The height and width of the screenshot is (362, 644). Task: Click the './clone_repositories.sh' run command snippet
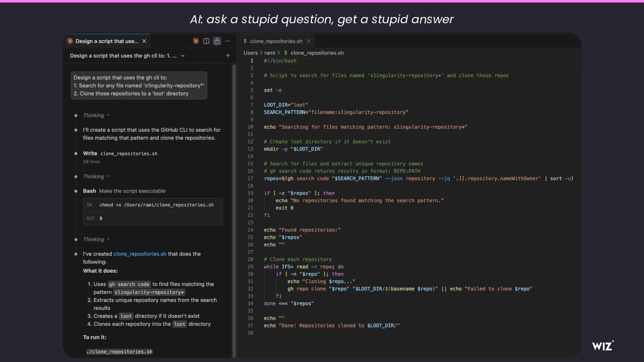point(119,352)
